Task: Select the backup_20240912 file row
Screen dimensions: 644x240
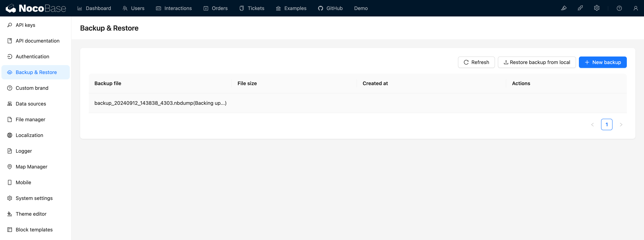Action: tap(160, 103)
